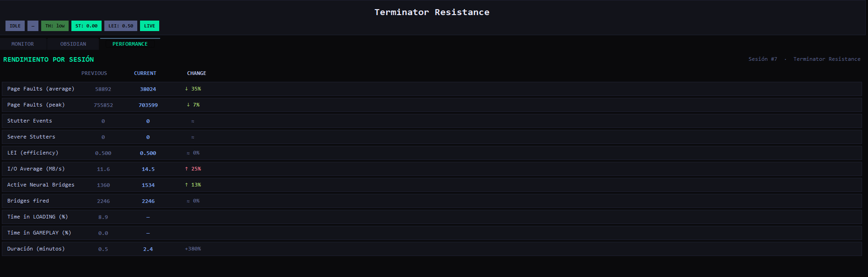Click the ≈ symbol in Stutter Events row

pos(193,121)
